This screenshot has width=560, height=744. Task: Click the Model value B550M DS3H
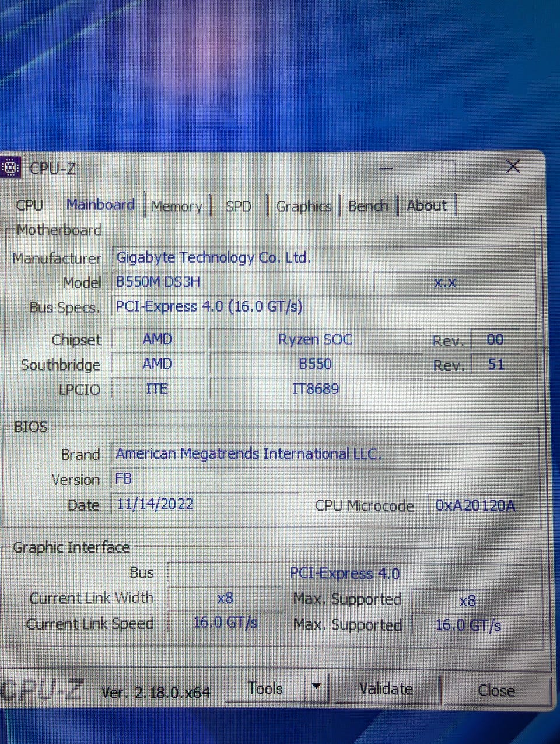pyautogui.click(x=240, y=282)
